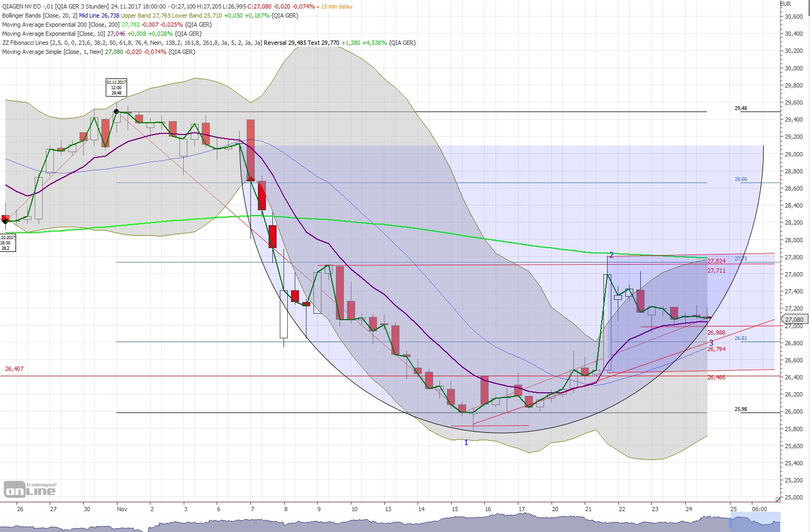Click the red 27,824 level label
Screen dimensions: 810x532
click(x=717, y=261)
